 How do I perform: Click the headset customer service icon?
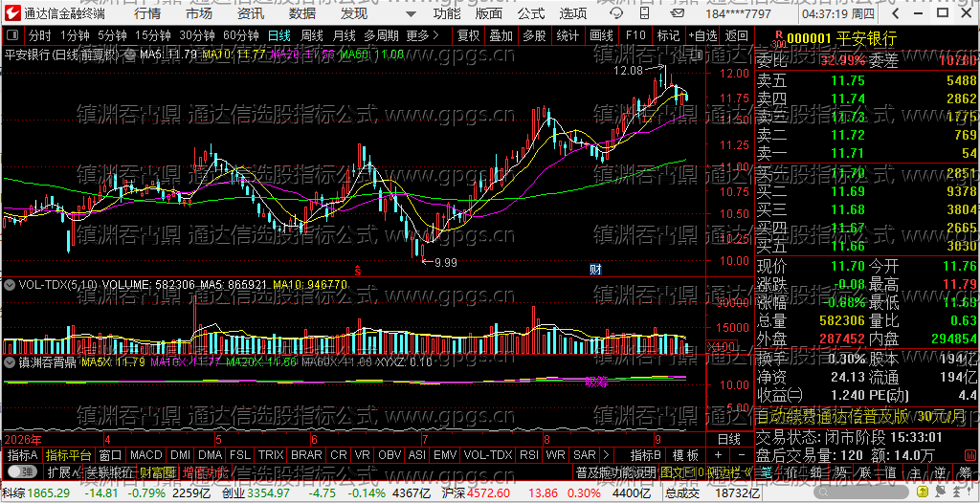[x=615, y=13]
